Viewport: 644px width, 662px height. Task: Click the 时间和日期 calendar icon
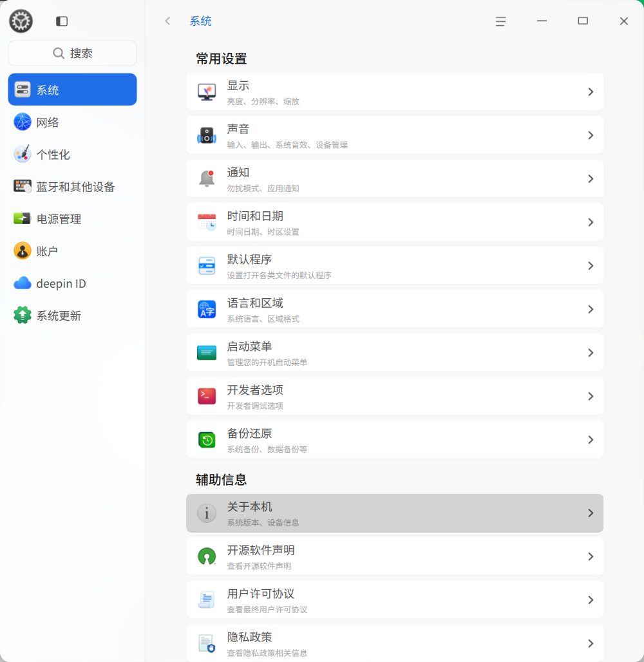click(x=207, y=222)
